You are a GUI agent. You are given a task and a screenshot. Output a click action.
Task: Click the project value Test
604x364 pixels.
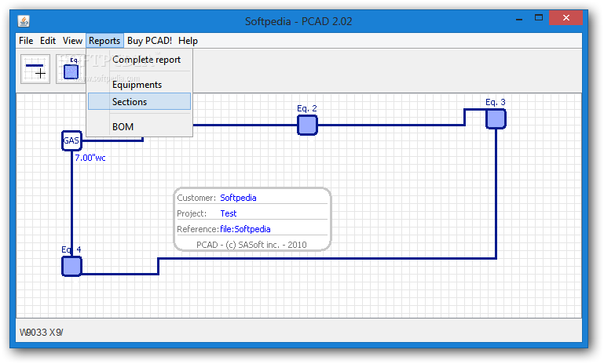(229, 213)
